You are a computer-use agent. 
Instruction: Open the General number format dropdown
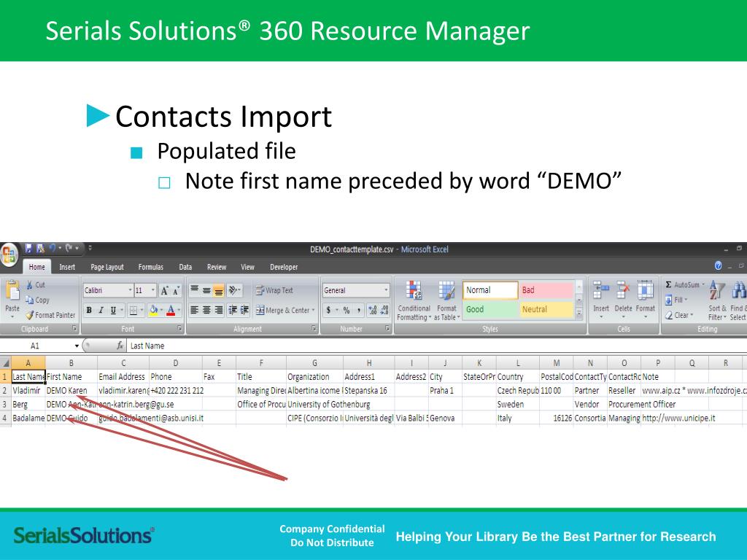[386, 290]
